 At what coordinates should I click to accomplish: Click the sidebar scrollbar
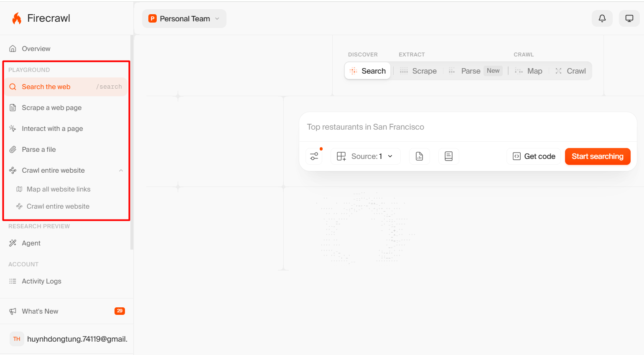(132, 142)
